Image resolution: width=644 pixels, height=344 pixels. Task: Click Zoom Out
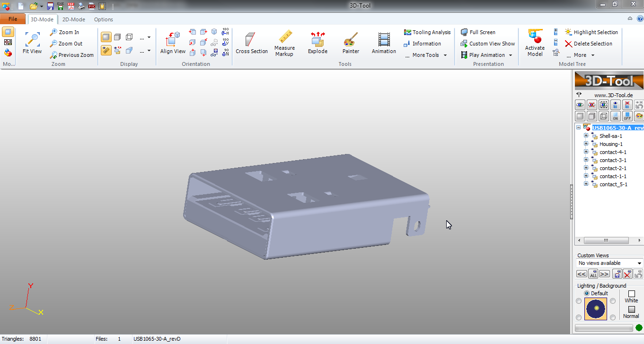click(66, 44)
